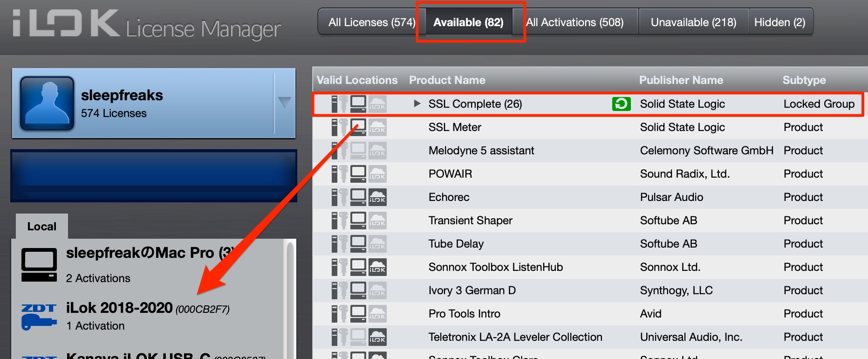Select the SSL Meter license row

pos(590,127)
